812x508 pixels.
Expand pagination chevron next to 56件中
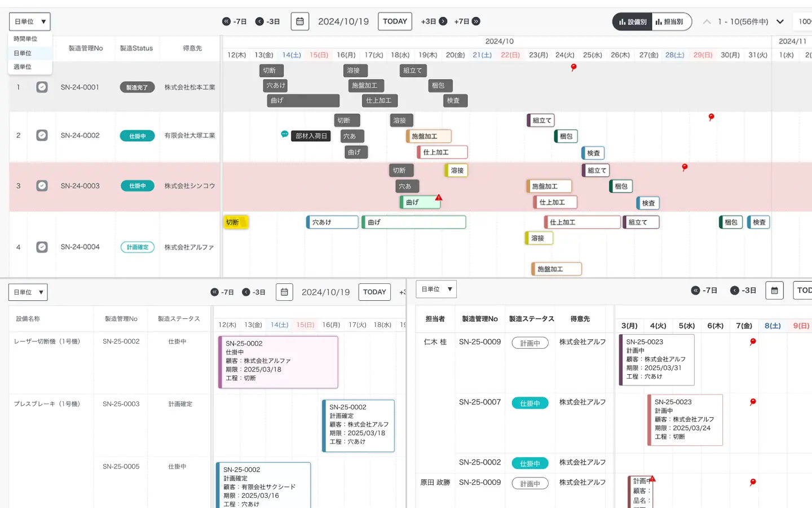click(x=780, y=22)
